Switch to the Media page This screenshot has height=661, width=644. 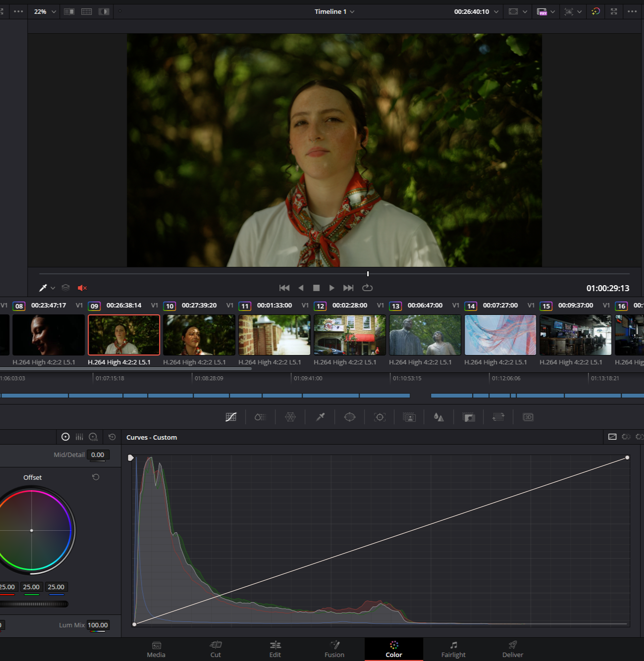(156, 649)
